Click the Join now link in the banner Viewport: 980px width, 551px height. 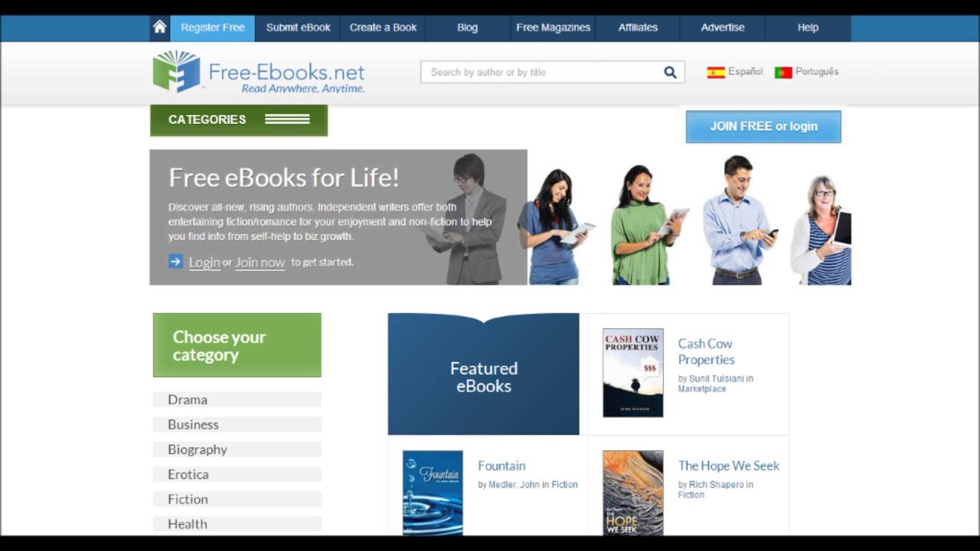(x=260, y=262)
